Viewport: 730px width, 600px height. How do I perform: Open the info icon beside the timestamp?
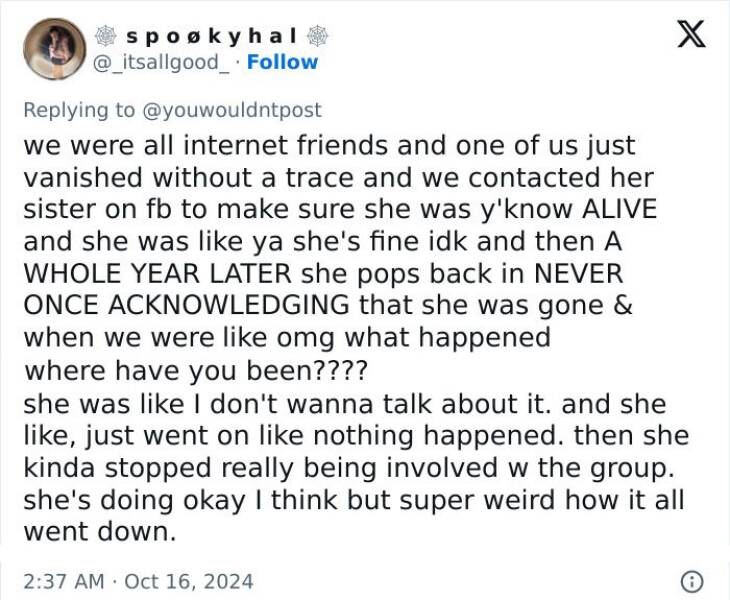pos(692,582)
